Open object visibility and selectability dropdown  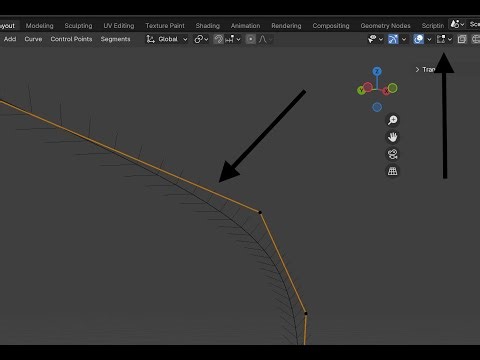tap(375, 39)
